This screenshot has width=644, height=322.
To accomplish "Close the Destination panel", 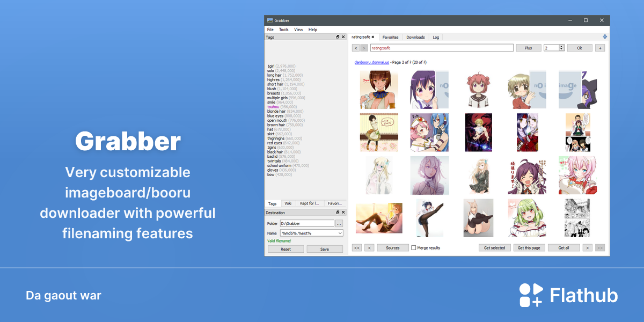I will [343, 213].
